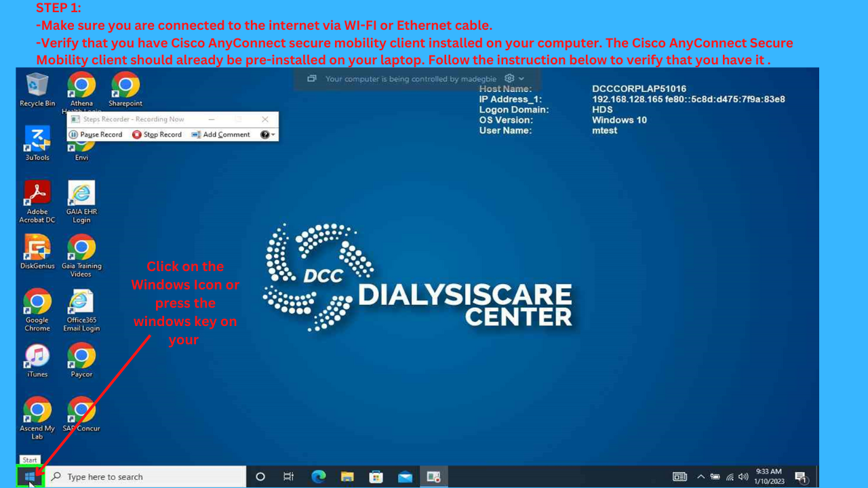
Task: Click the battery power tray icon
Action: pos(715,477)
